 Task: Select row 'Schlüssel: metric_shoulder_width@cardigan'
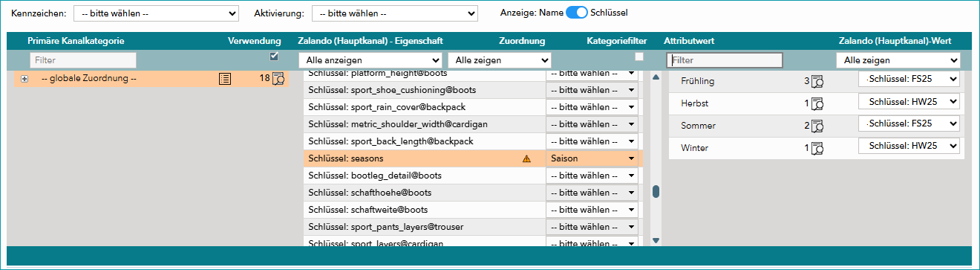click(474, 124)
